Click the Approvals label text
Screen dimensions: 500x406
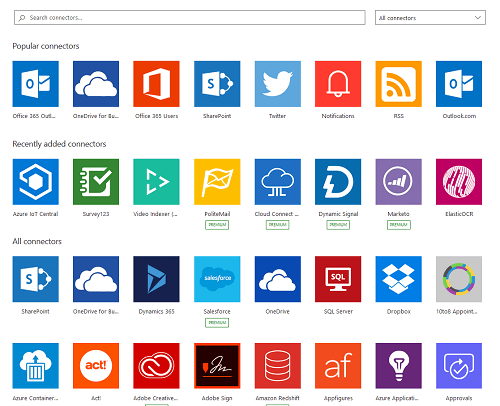(x=459, y=398)
